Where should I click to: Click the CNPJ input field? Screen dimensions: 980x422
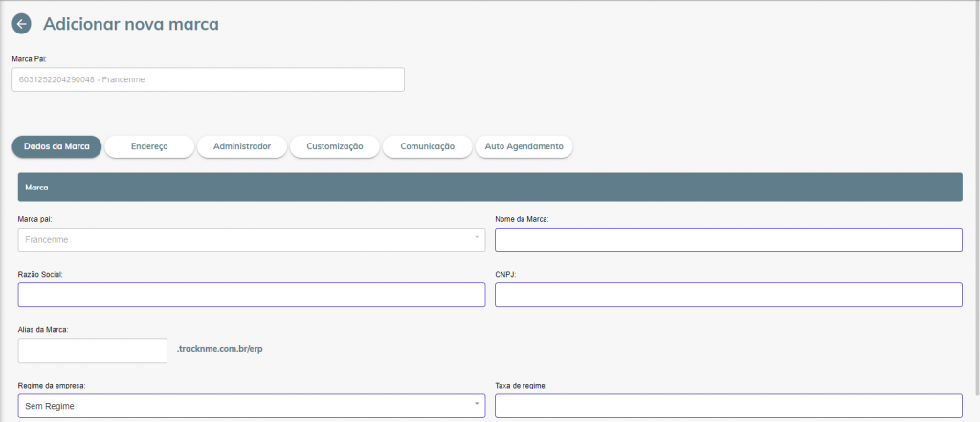(728, 295)
